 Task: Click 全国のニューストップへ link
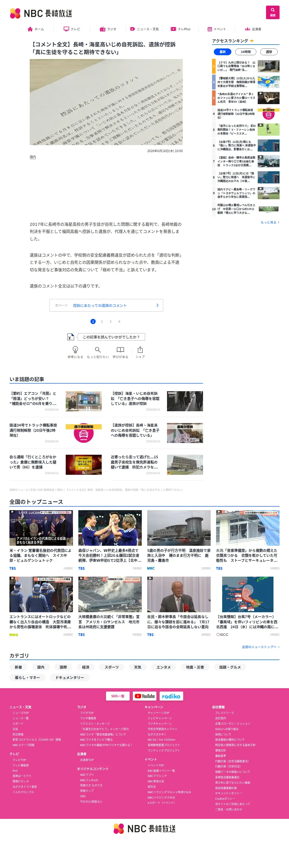coord(261,647)
